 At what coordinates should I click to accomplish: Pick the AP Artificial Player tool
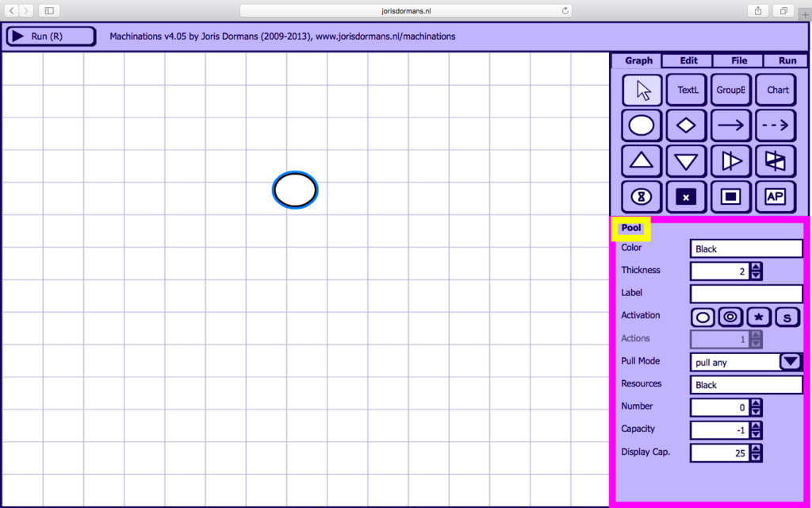pos(776,197)
